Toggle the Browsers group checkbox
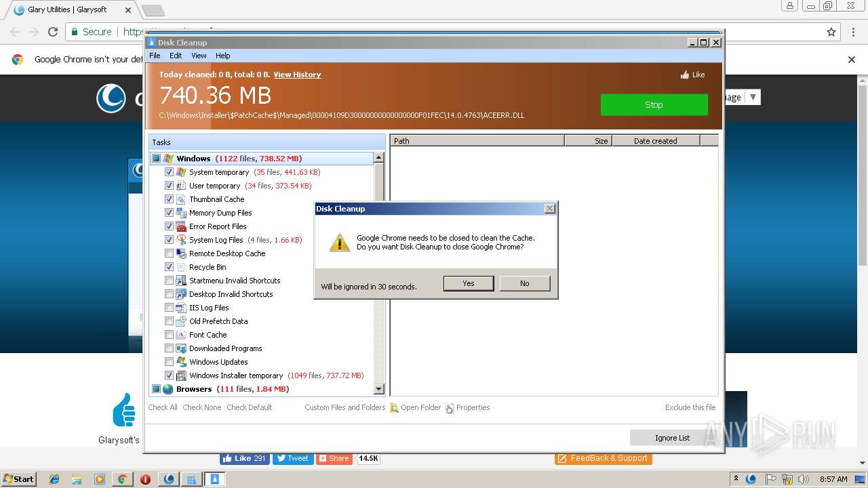The height and width of the screenshot is (488, 868). point(156,389)
